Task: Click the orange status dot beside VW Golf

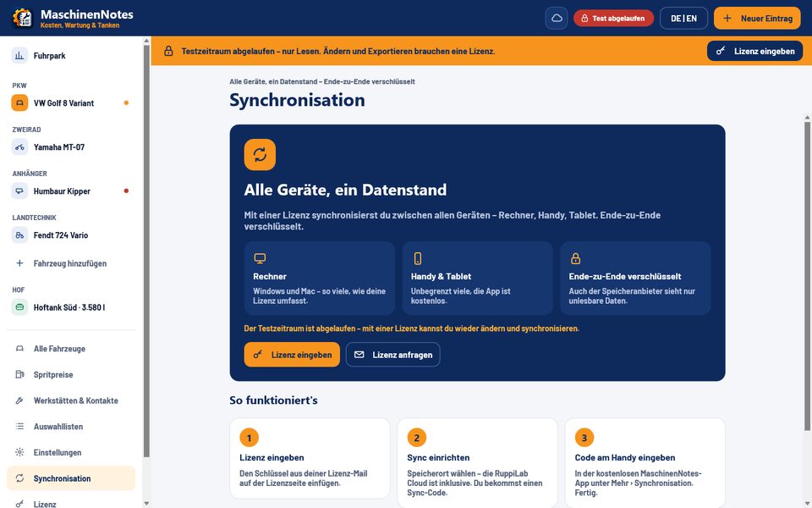Action: pyautogui.click(x=126, y=102)
